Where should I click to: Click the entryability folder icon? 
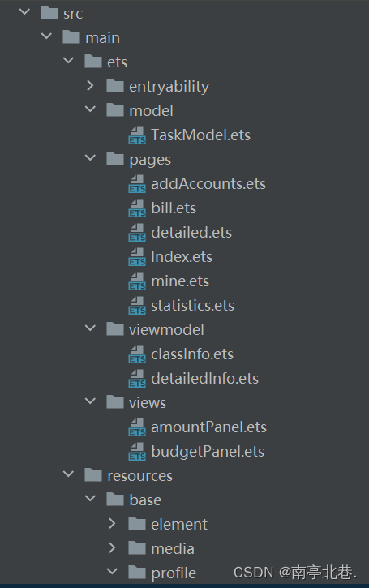click(114, 86)
